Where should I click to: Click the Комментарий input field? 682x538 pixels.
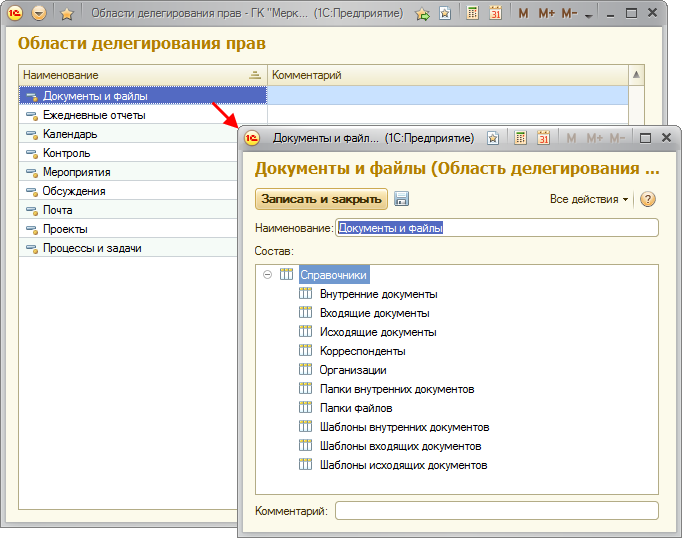pos(496,511)
